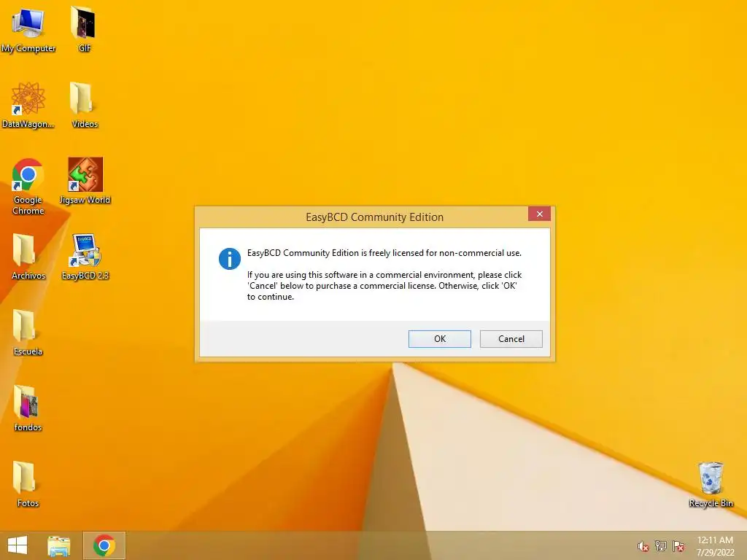Click the Chrome taskbar button
Image resolution: width=747 pixels, height=560 pixels.
pyautogui.click(x=104, y=545)
